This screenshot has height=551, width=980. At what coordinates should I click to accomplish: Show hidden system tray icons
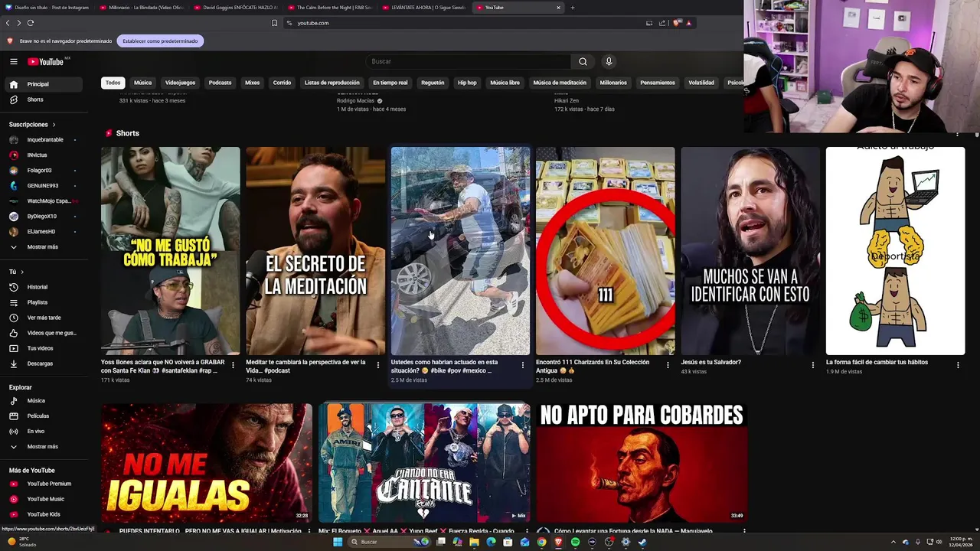893,542
